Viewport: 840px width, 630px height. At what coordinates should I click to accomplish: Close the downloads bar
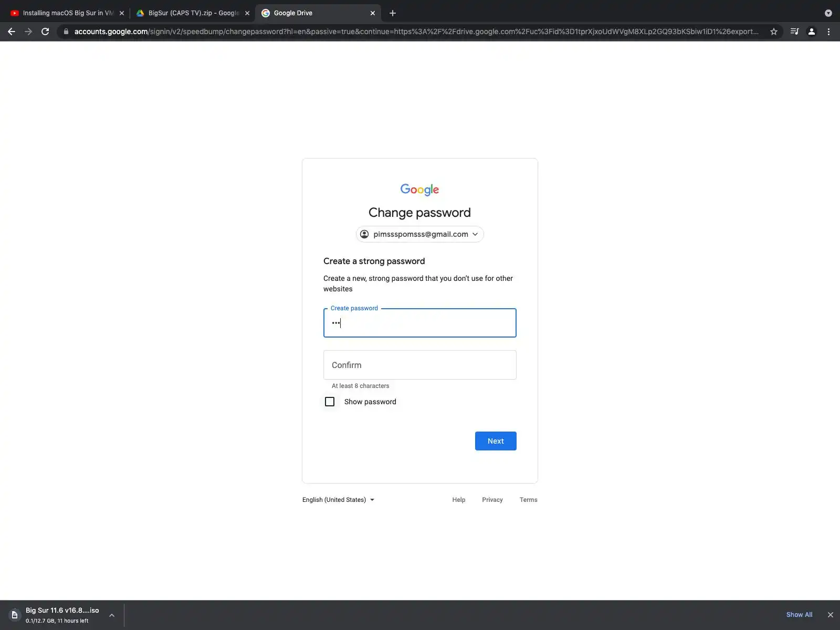pos(830,615)
